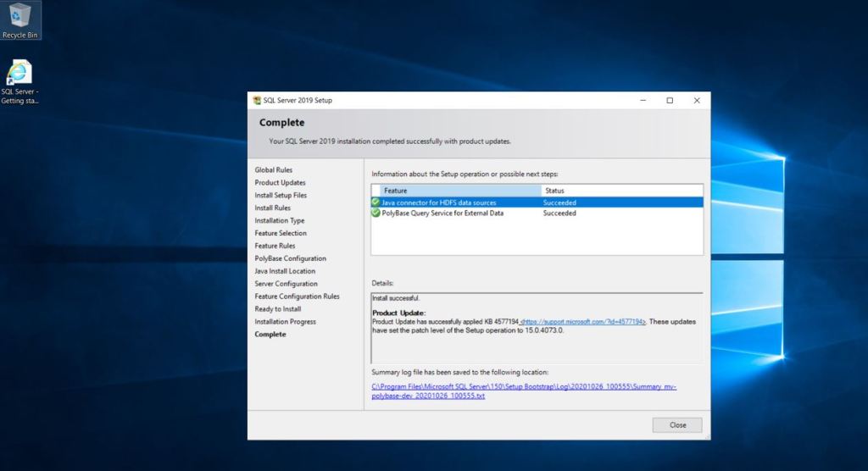
Task: Go to PolyBase Configuration step in sidebar
Action: coord(290,258)
